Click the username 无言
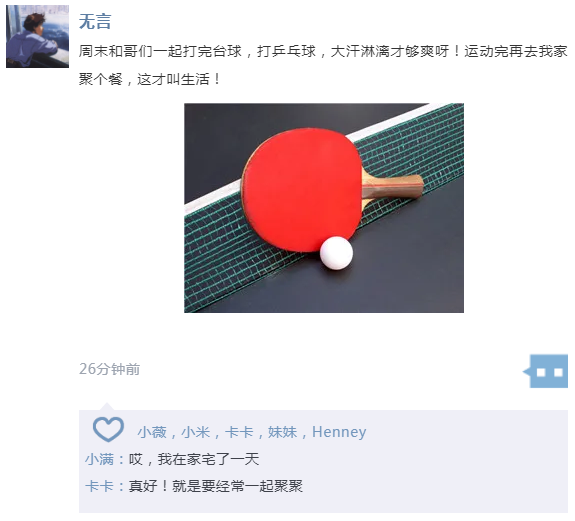Image resolution: width=575 pixels, height=521 pixels. click(95, 21)
